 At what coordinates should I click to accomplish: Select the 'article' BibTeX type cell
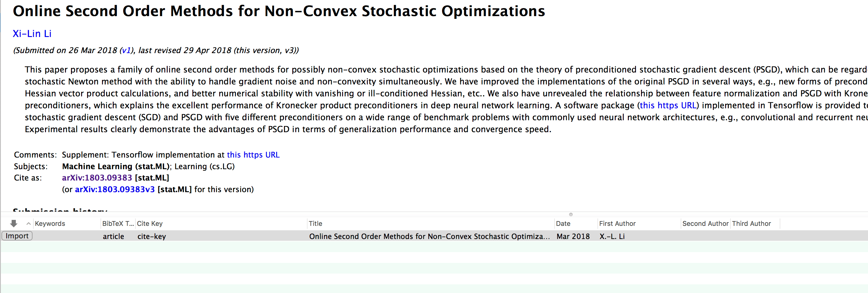[x=113, y=236]
